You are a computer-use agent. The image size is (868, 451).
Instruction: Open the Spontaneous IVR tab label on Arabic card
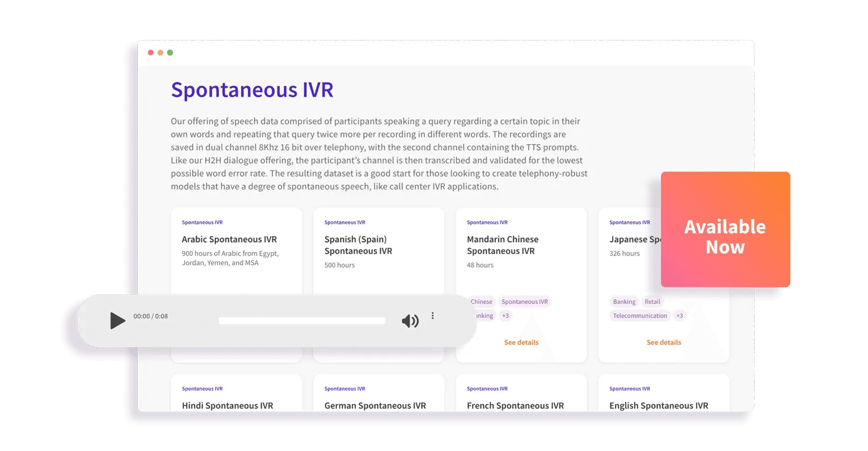click(202, 222)
